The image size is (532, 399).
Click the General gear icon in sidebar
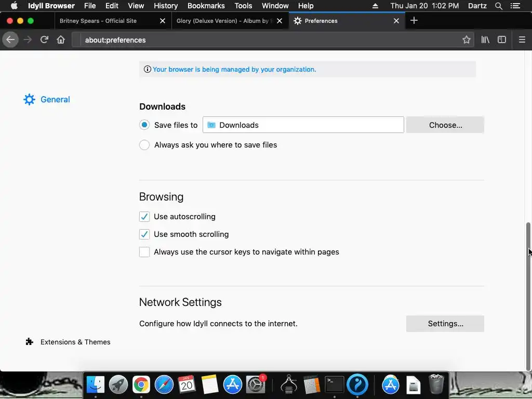[x=29, y=99]
